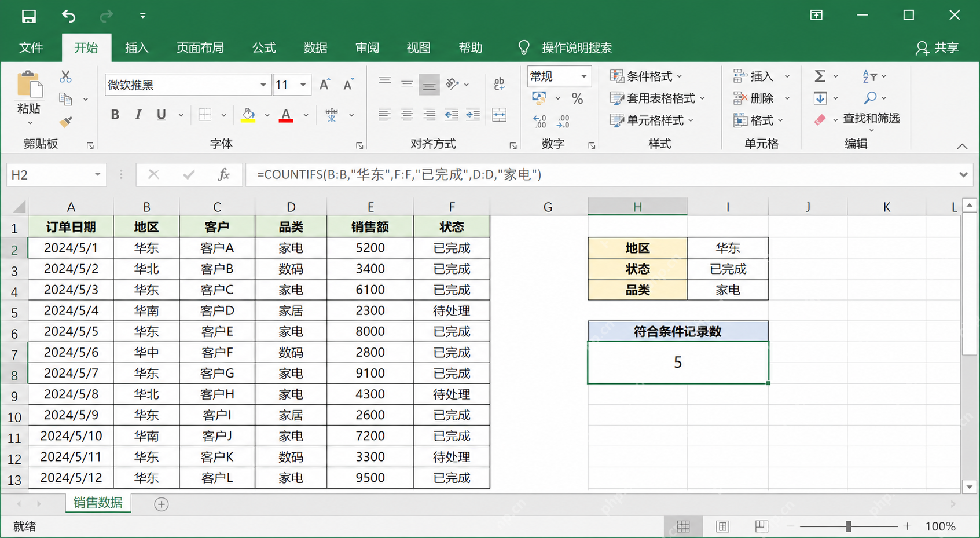This screenshot has width=980, height=538.
Task: Click the zoom slider handle
Action: (x=848, y=526)
